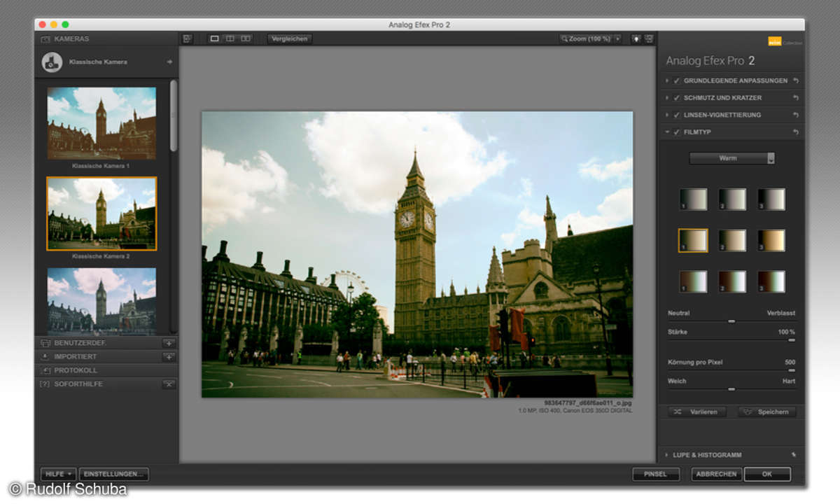Turn off the Filmtyp checkbox
This screenshot has width=840, height=504.
(677, 132)
